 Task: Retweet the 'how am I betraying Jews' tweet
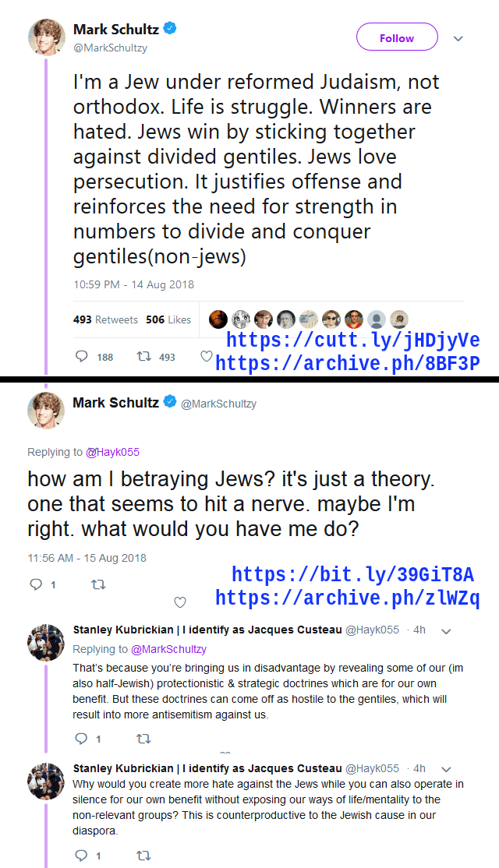coord(98,584)
